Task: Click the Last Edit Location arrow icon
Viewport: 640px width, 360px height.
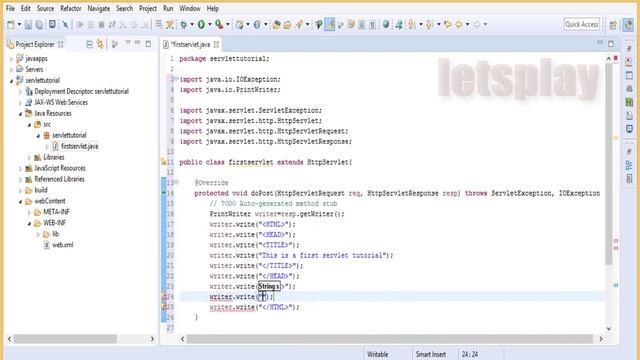Action: (448, 25)
